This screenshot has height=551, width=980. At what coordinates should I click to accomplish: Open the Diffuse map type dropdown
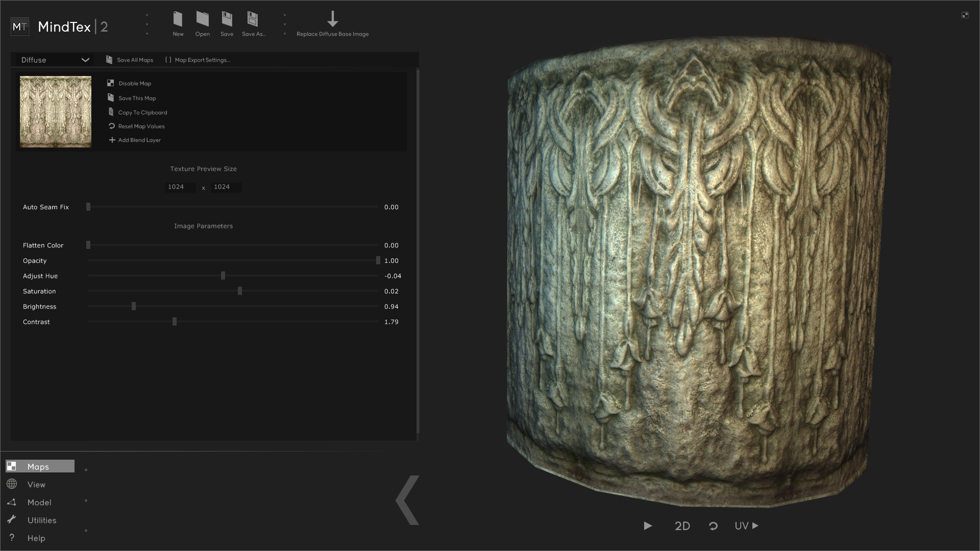pyautogui.click(x=53, y=60)
